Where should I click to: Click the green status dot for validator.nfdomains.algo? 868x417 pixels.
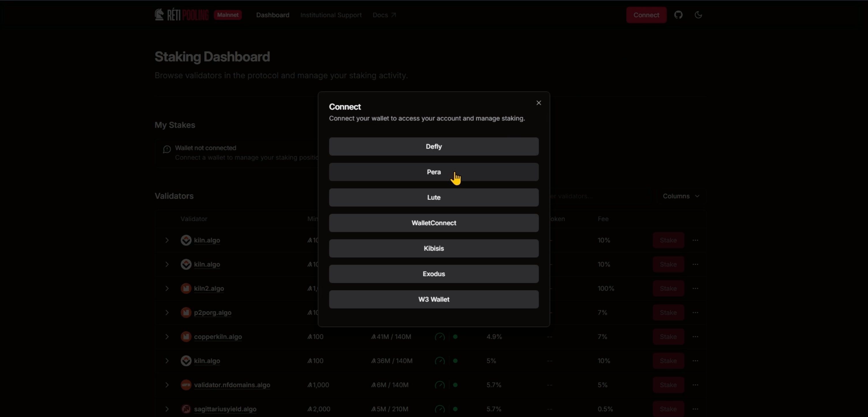pos(456,385)
